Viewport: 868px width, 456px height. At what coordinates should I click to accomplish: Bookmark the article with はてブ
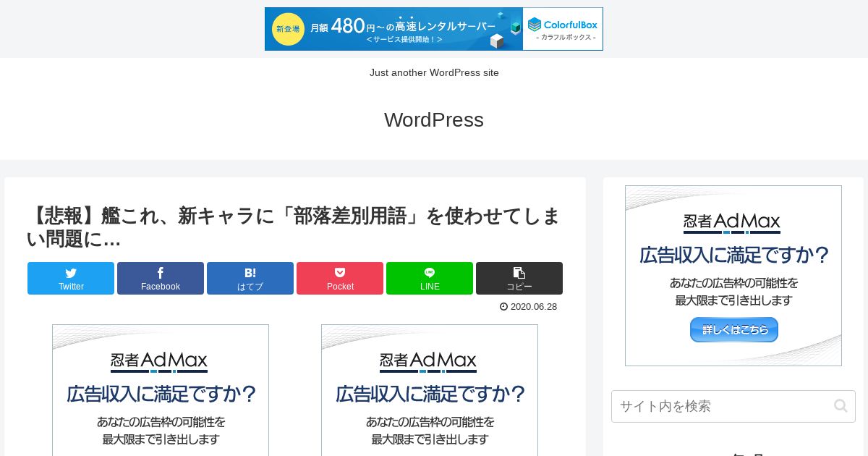coord(250,278)
